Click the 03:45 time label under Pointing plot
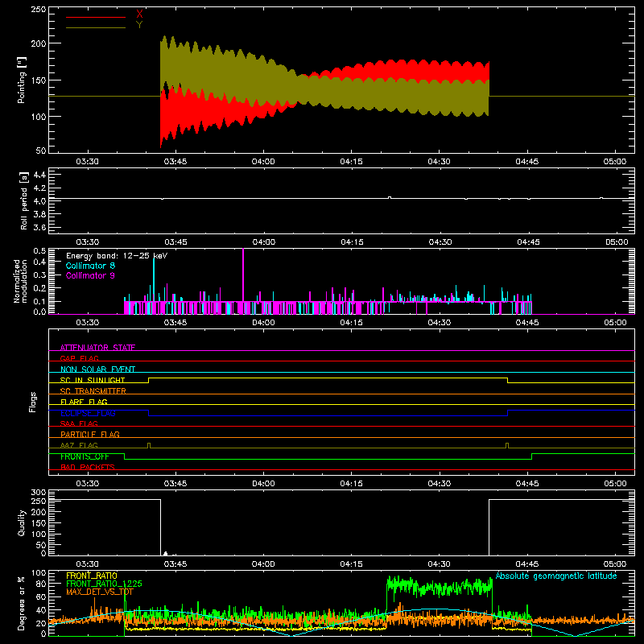The width and height of the screenshot is (644, 644). coord(175,162)
